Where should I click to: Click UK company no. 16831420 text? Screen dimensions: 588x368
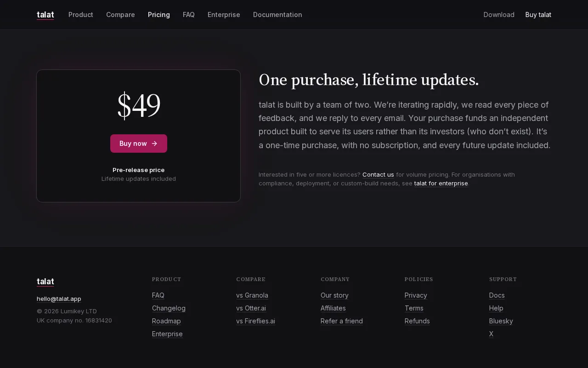click(x=74, y=321)
